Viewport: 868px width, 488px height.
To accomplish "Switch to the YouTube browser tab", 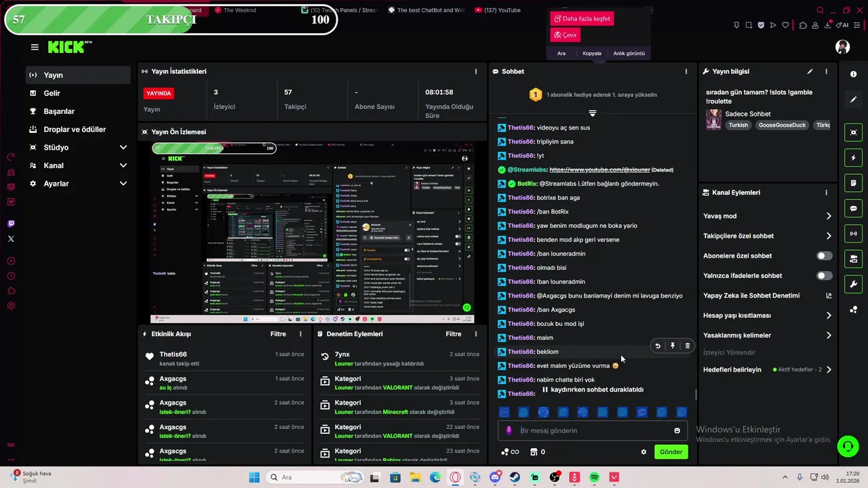I will (x=498, y=10).
